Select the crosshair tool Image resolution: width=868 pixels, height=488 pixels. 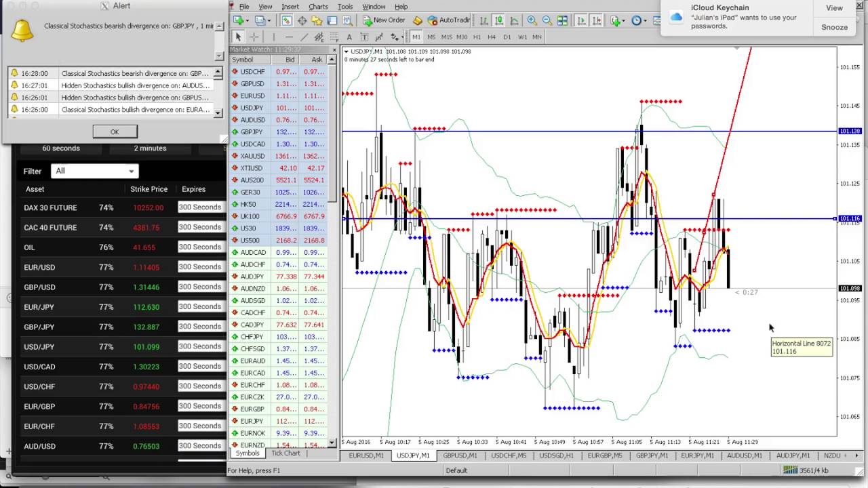[x=254, y=37]
